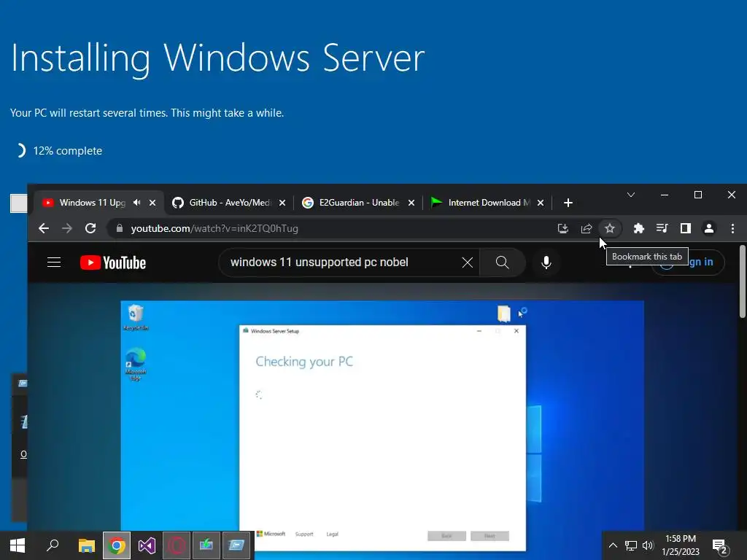Click the youtube.com address bar URL

pyautogui.click(x=214, y=228)
